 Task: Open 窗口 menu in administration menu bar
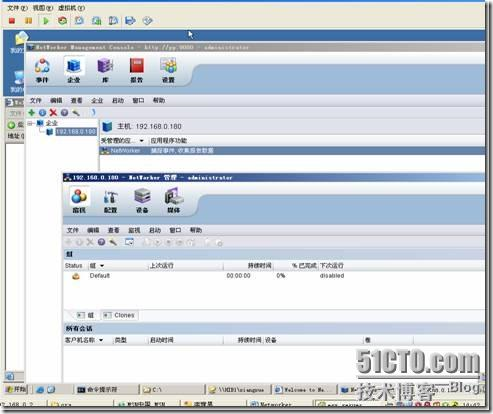click(175, 230)
